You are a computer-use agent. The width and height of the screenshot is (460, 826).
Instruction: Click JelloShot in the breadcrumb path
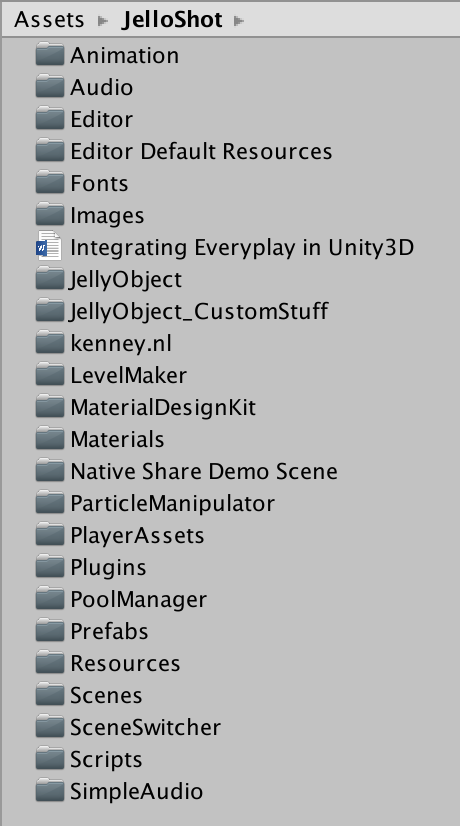(x=172, y=20)
